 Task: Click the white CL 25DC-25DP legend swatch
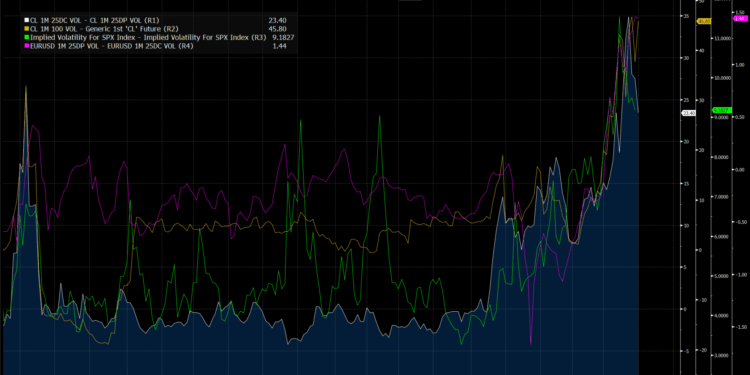26,20
